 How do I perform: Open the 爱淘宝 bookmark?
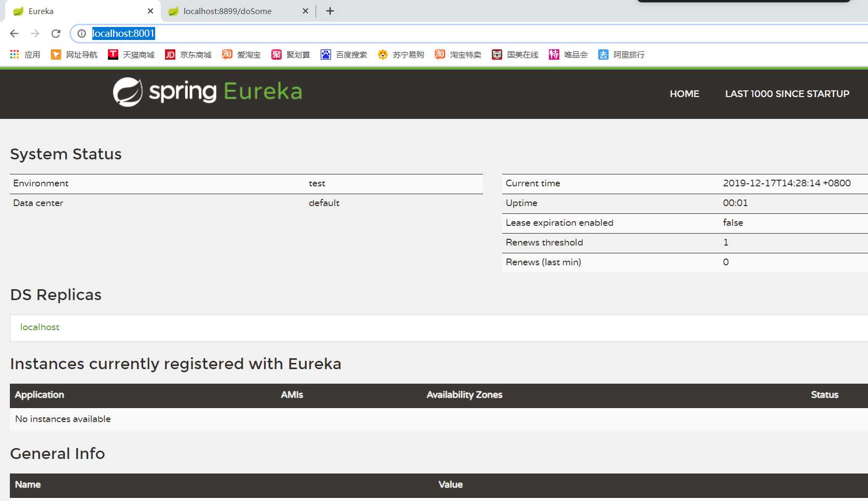click(241, 55)
